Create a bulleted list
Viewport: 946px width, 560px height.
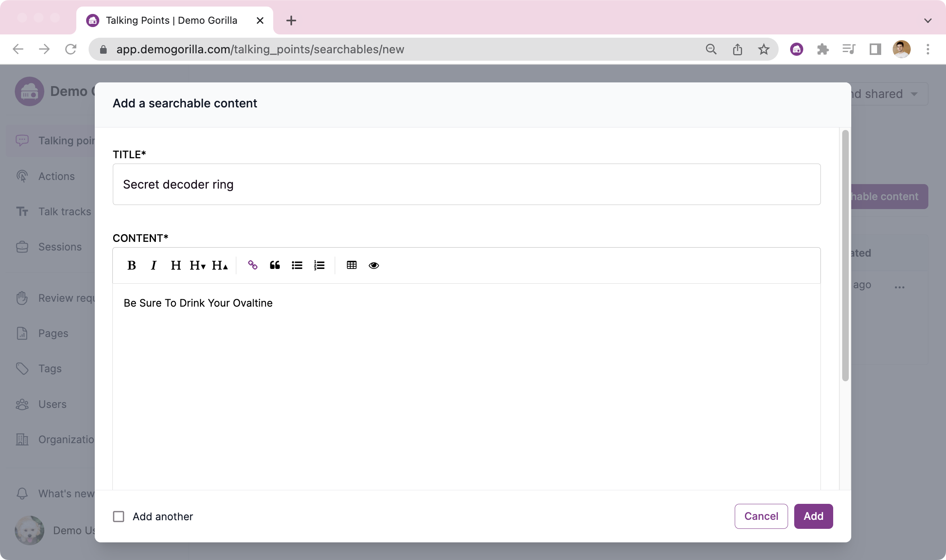tap(297, 266)
